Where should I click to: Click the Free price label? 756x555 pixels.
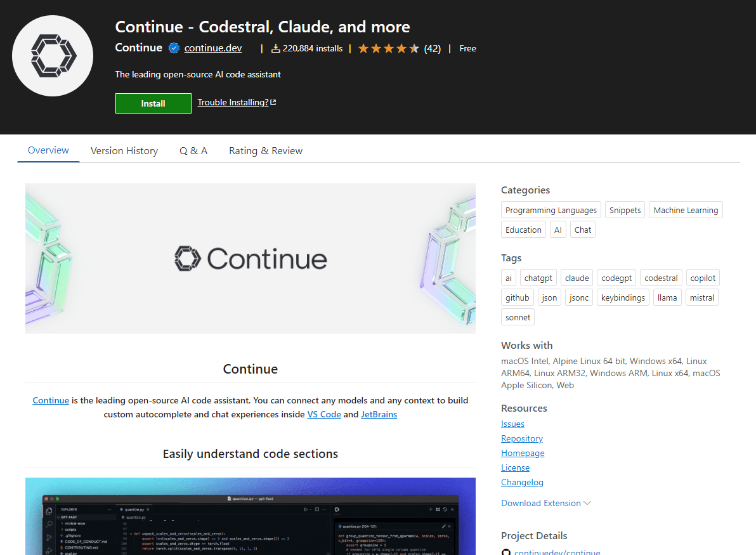click(x=467, y=48)
